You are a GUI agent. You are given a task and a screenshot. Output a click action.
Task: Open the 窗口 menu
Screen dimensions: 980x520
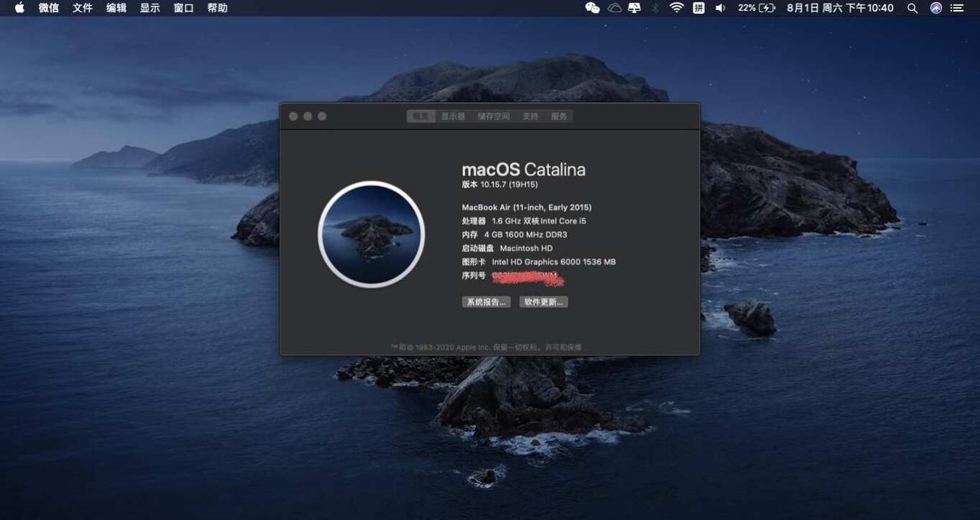(184, 8)
